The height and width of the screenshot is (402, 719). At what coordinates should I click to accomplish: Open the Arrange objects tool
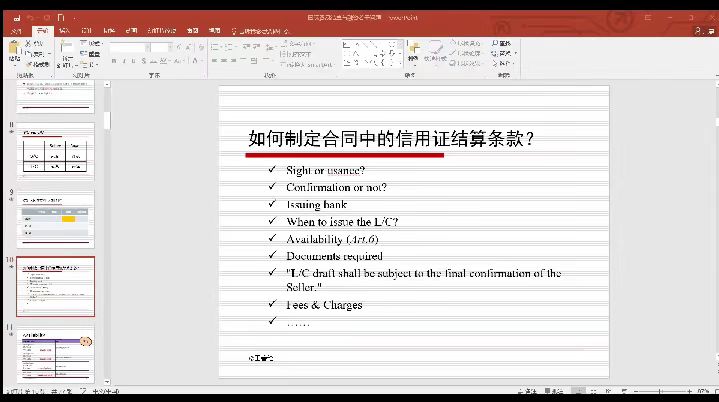pyautogui.click(x=413, y=52)
